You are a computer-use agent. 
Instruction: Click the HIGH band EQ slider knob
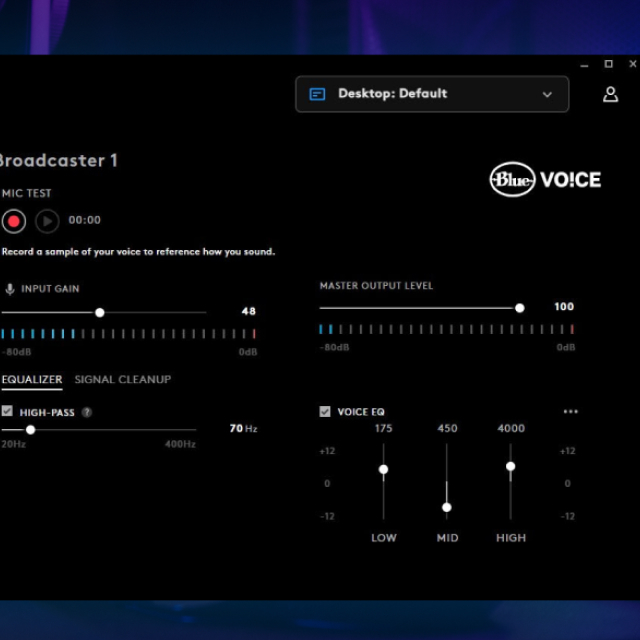point(511,467)
